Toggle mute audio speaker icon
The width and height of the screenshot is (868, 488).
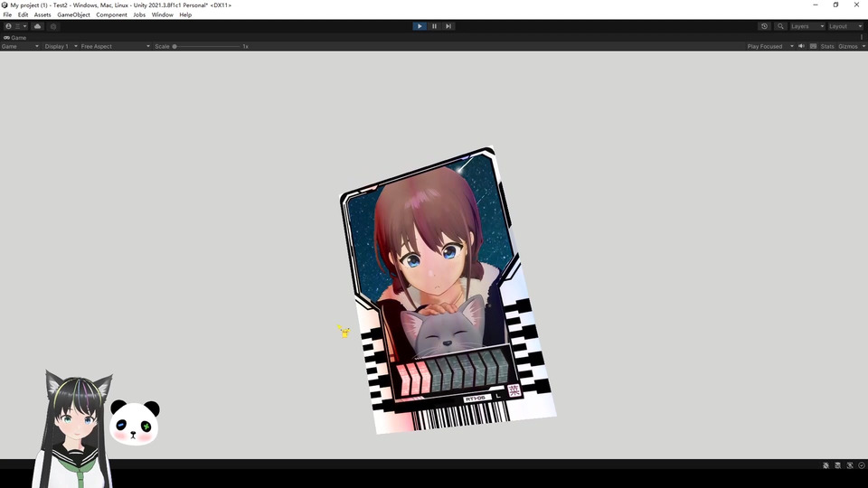point(801,46)
